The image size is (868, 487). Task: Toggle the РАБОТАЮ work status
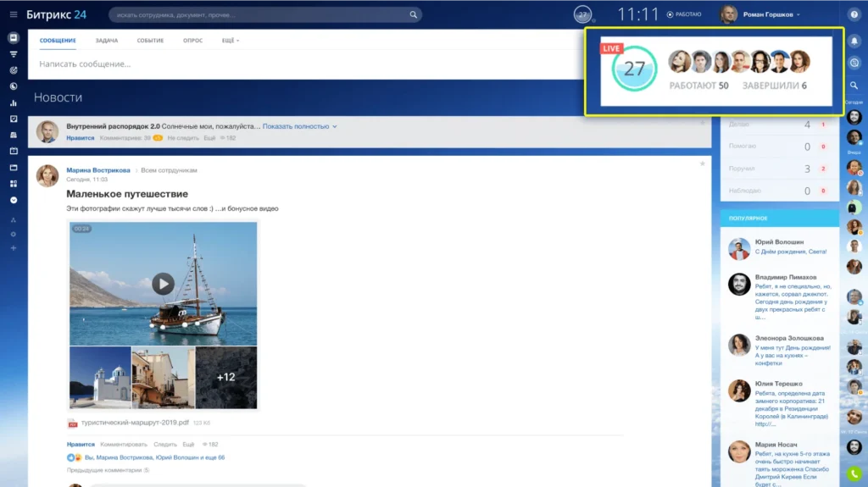(684, 14)
